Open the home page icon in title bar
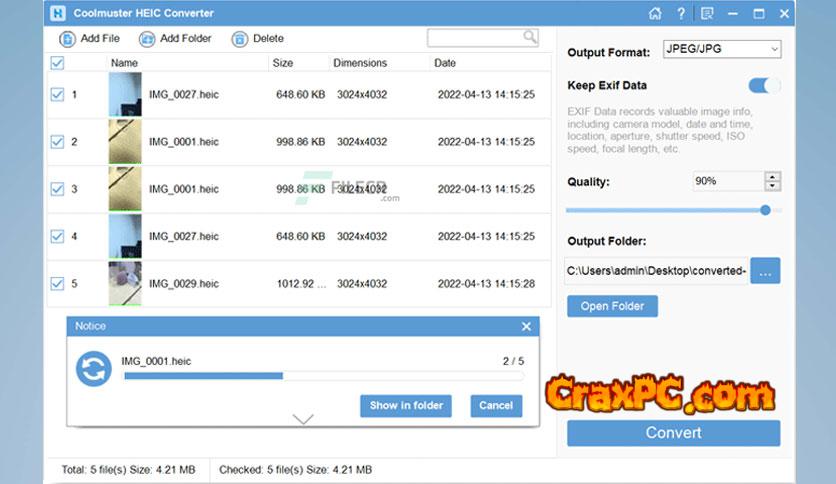 pos(655,14)
